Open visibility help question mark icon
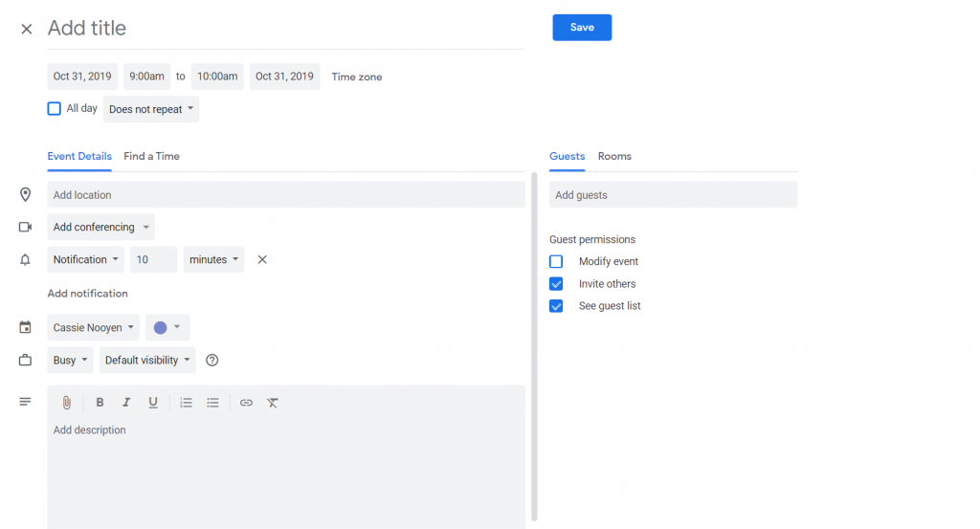This screenshot has width=980, height=529. (x=212, y=361)
